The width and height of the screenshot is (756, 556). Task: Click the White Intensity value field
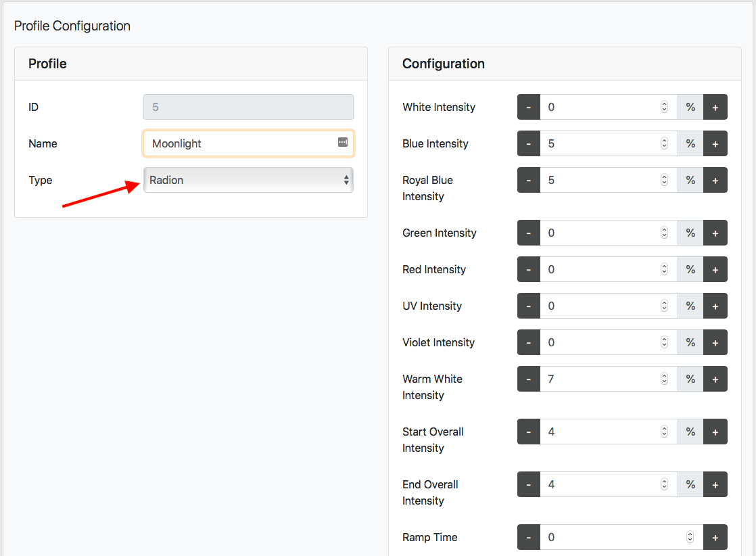(609, 107)
